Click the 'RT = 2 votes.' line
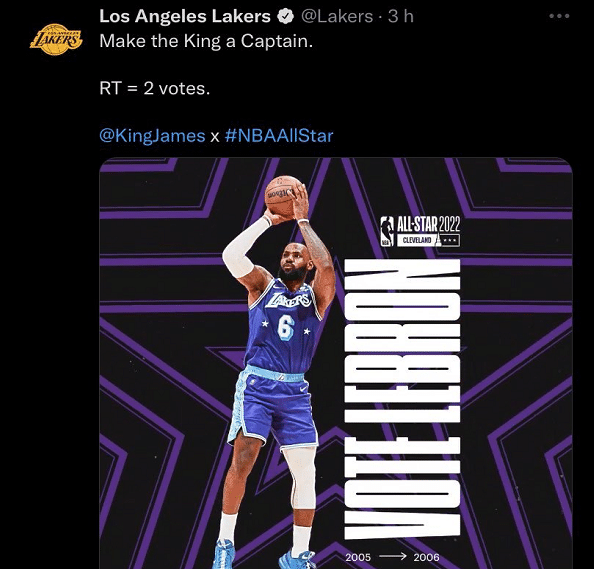The height and width of the screenshot is (569, 594). coord(155,88)
